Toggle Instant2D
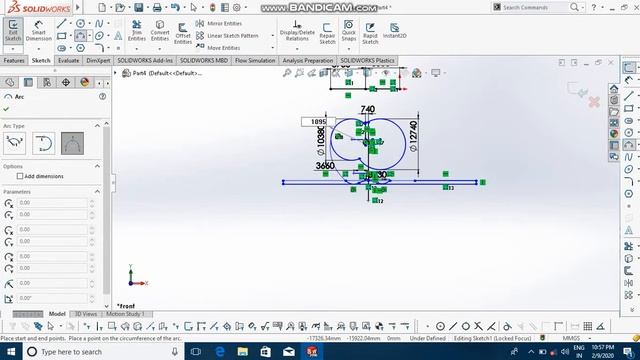This screenshot has height=360, width=640. click(394, 31)
